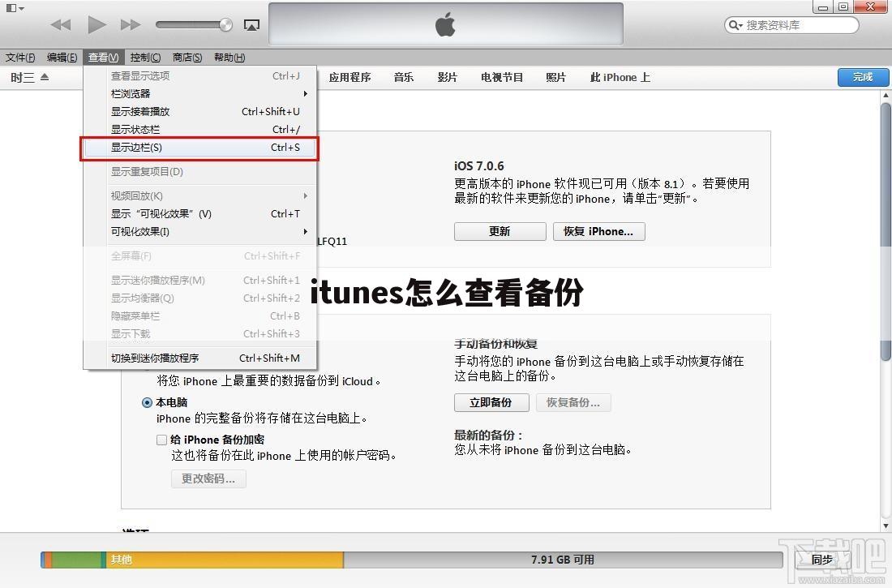The width and height of the screenshot is (892, 588).
Task: Open the window menu icon at top-left
Action: (15, 8)
